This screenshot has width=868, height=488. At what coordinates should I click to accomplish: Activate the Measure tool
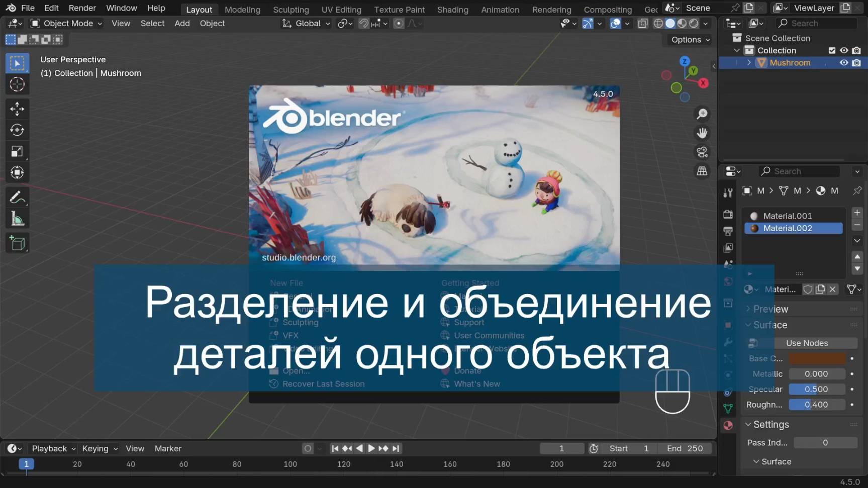pyautogui.click(x=17, y=218)
